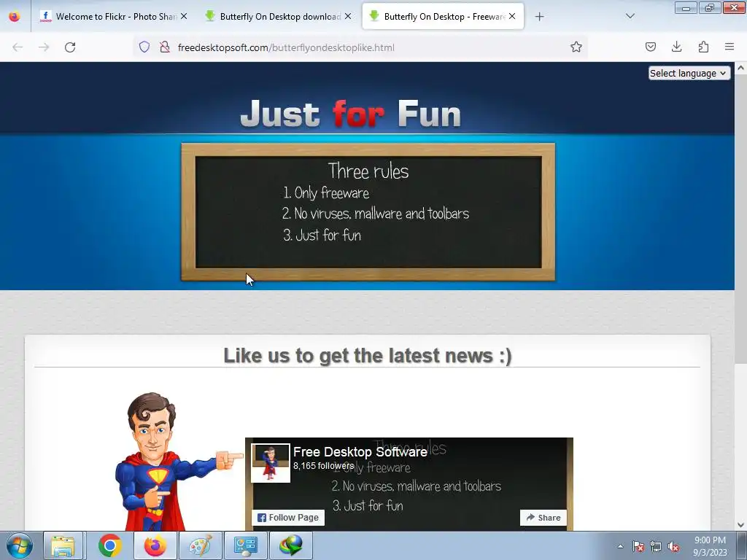Screen dimensions: 747x560
Task: Open the Firefox View icon beside the tabs
Action: pos(15,17)
